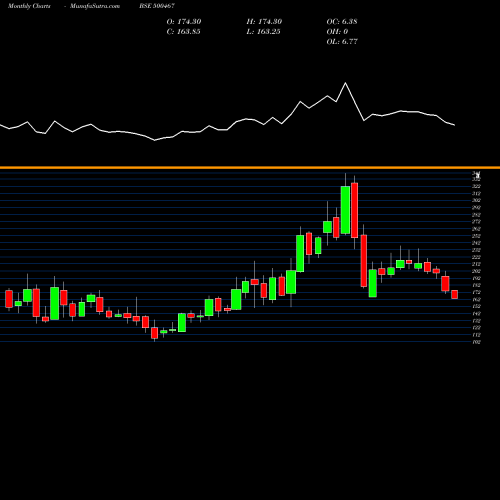Click the 322 price axis label
The height and width of the screenshot is (500, 500).
(x=476, y=186)
